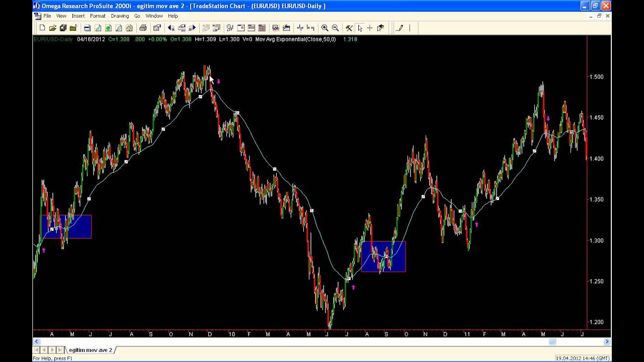Open the Format menu

click(x=98, y=16)
